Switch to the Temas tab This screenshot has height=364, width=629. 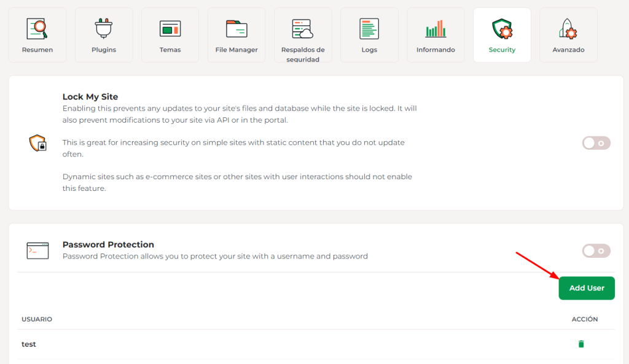tap(170, 35)
